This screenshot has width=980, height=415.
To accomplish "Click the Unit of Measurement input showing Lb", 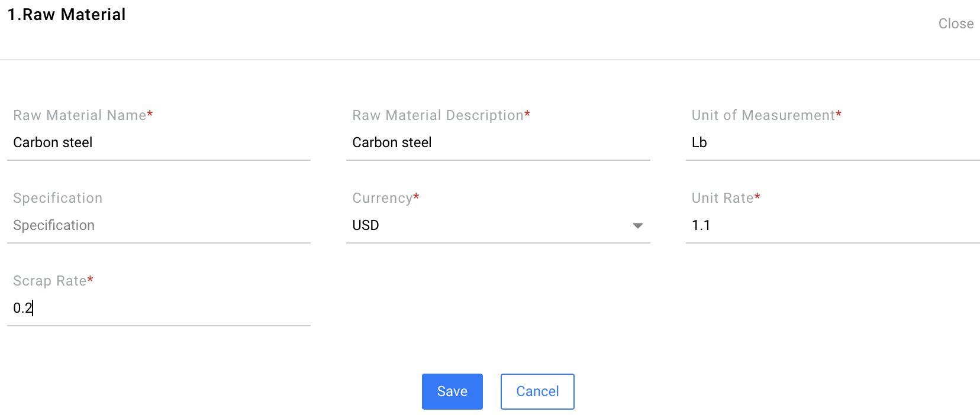I will [x=831, y=142].
